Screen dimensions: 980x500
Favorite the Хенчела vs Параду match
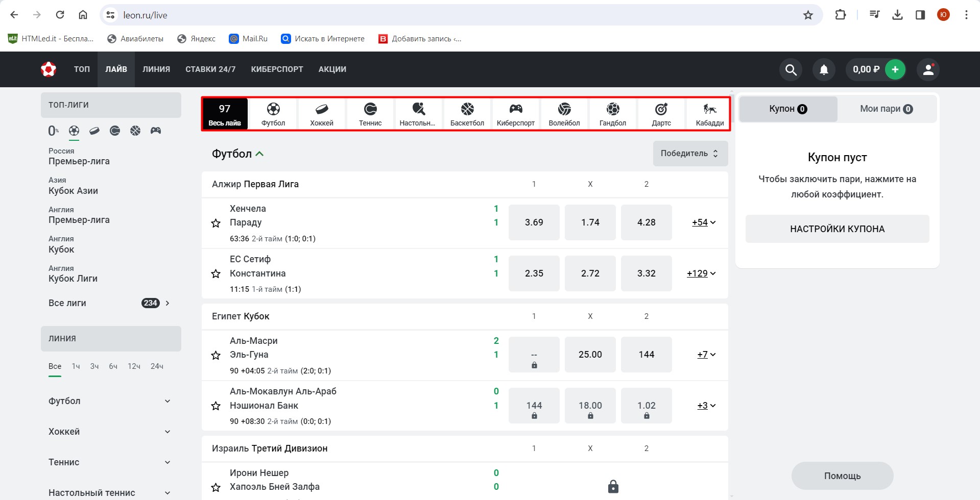click(216, 223)
